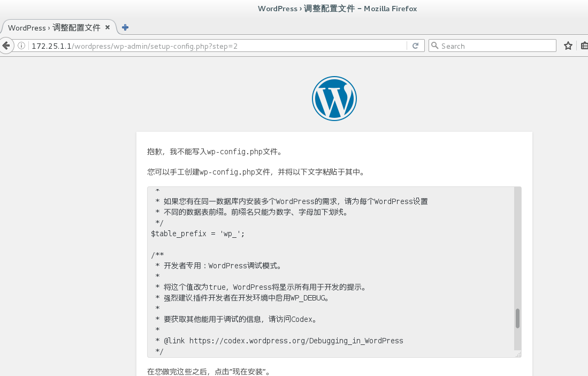Click the search magnifier icon

pos(434,46)
